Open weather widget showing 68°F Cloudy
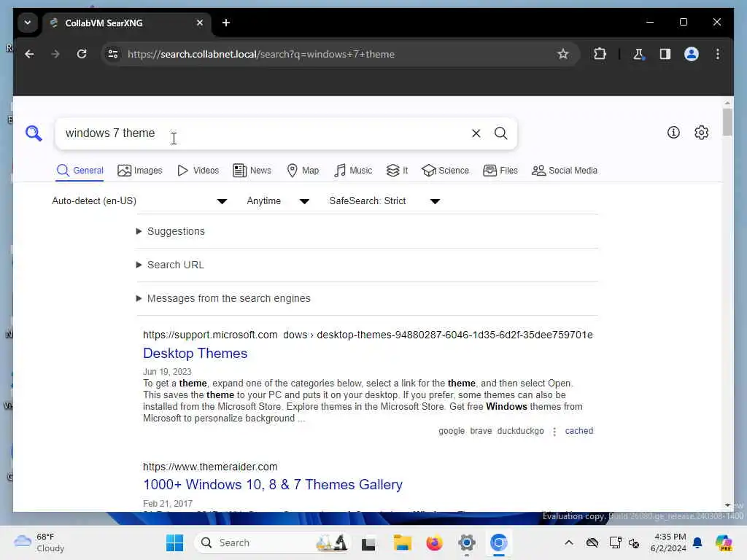The image size is (747, 560). 39,542
